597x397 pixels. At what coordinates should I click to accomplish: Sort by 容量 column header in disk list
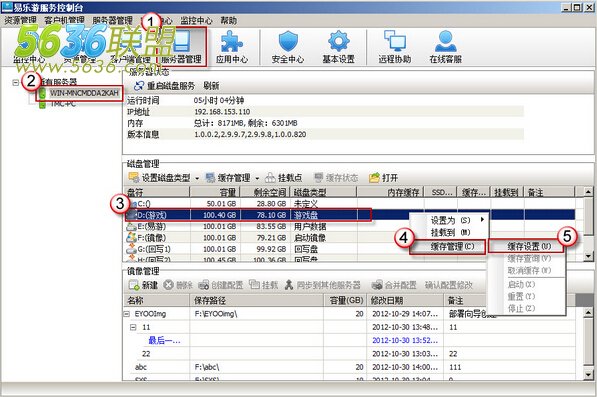click(x=215, y=192)
